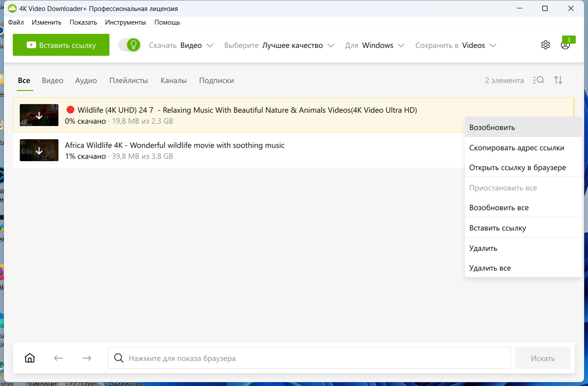Image resolution: width=588 pixels, height=386 pixels.
Task: Click the green Вставить ссылку button
Action: [61, 45]
